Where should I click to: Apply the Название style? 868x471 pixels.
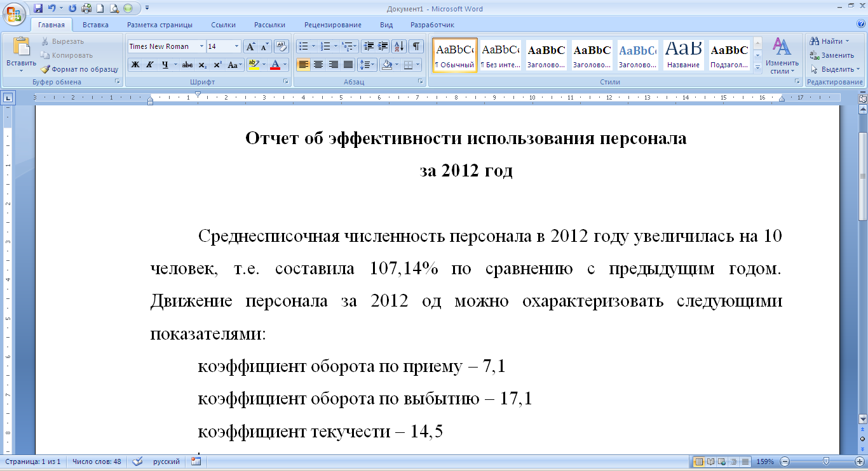(684, 55)
